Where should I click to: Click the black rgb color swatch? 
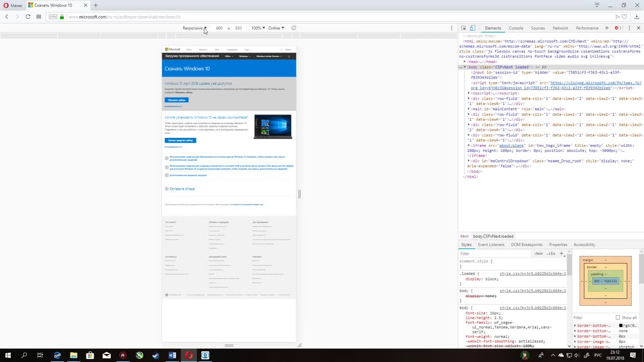(x=621, y=325)
